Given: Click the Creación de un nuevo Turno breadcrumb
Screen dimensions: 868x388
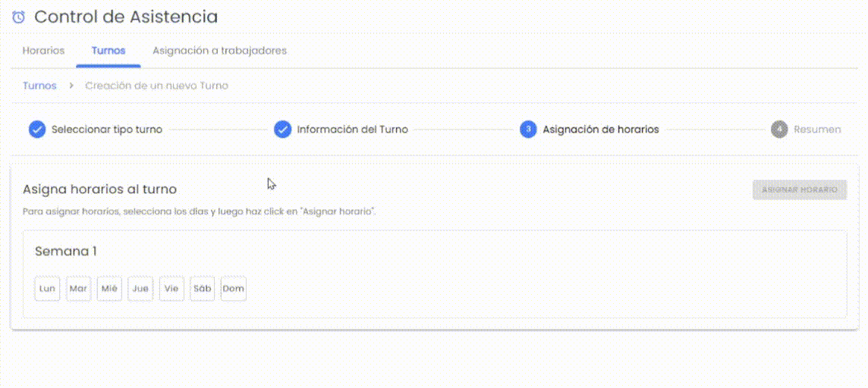Looking at the screenshot, I should (x=156, y=86).
